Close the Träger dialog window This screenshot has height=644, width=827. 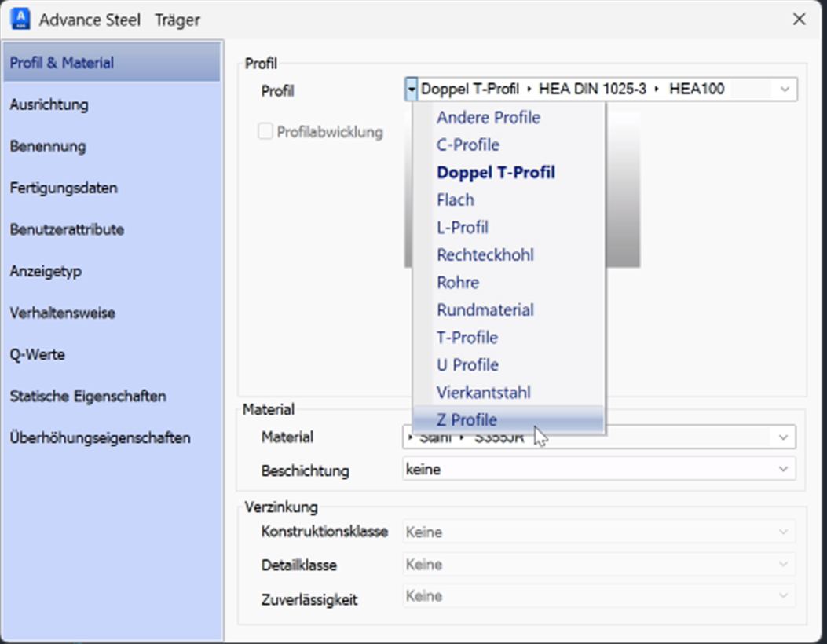coord(799,20)
